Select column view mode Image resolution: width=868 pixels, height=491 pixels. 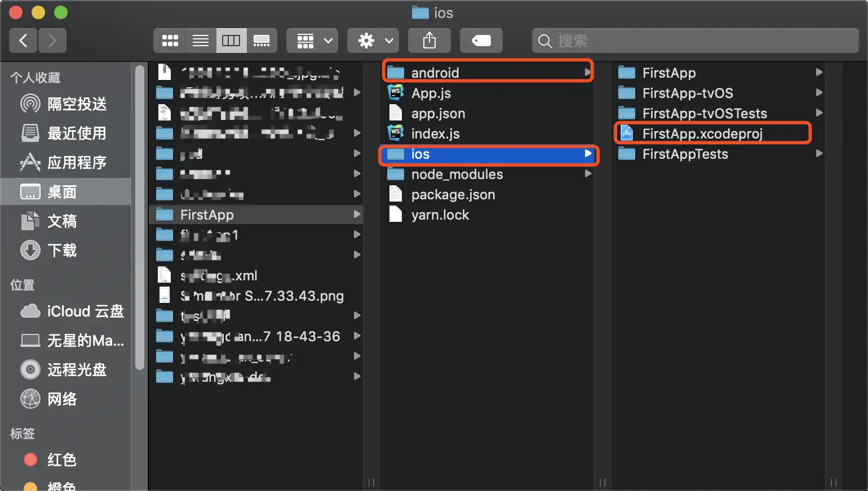coord(231,41)
